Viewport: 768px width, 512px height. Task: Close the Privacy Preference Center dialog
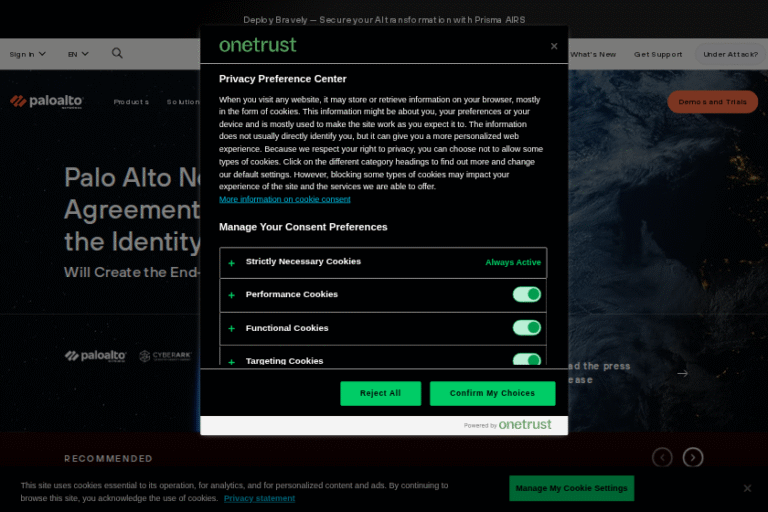point(554,46)
